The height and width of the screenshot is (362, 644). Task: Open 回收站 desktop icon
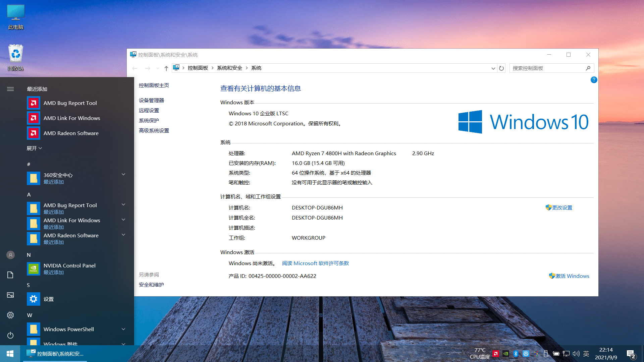pos(16,57)
